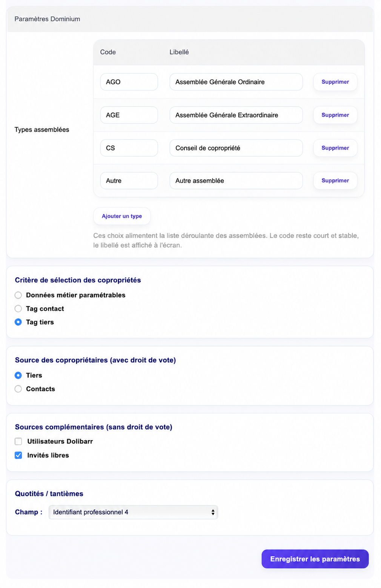Edit the Autre assemblée label field
This screenshot has height=588, width=381.
[x=236, y=181]
